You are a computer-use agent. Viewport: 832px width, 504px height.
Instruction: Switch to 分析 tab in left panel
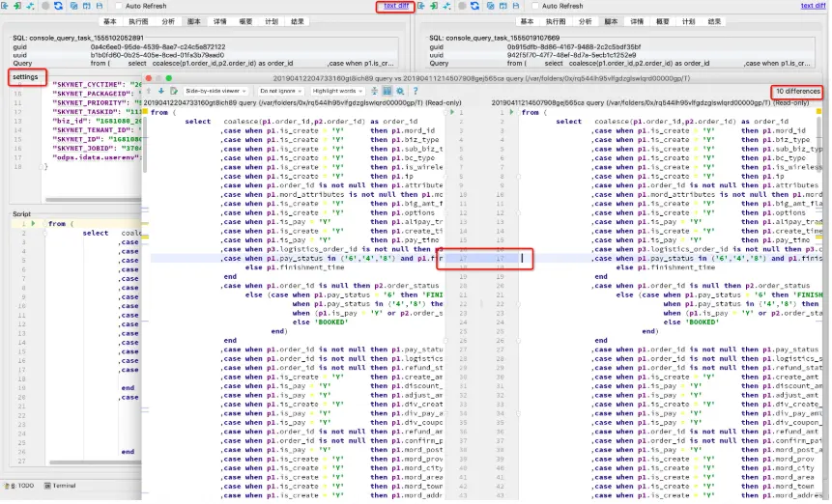[x=168, y=22]
